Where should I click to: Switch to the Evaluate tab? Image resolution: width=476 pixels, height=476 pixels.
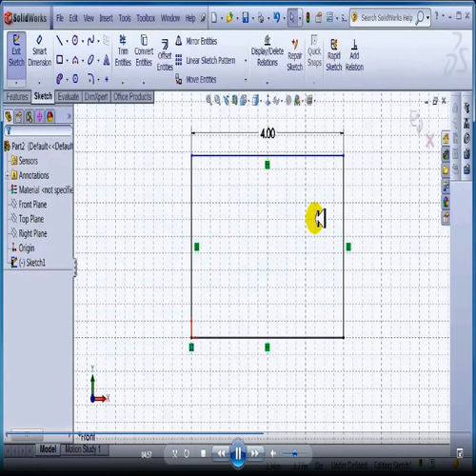tap(69, 96)
